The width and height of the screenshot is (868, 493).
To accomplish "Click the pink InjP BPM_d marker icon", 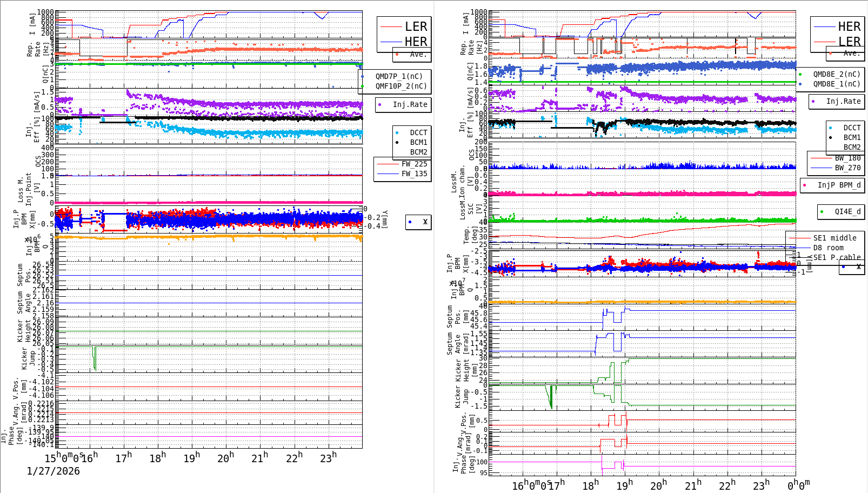I will pyautogui.click(x=804, y=185).
